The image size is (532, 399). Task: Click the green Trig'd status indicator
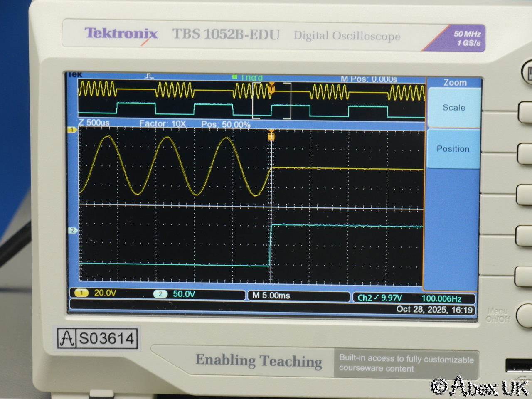[x=248, y=78]
